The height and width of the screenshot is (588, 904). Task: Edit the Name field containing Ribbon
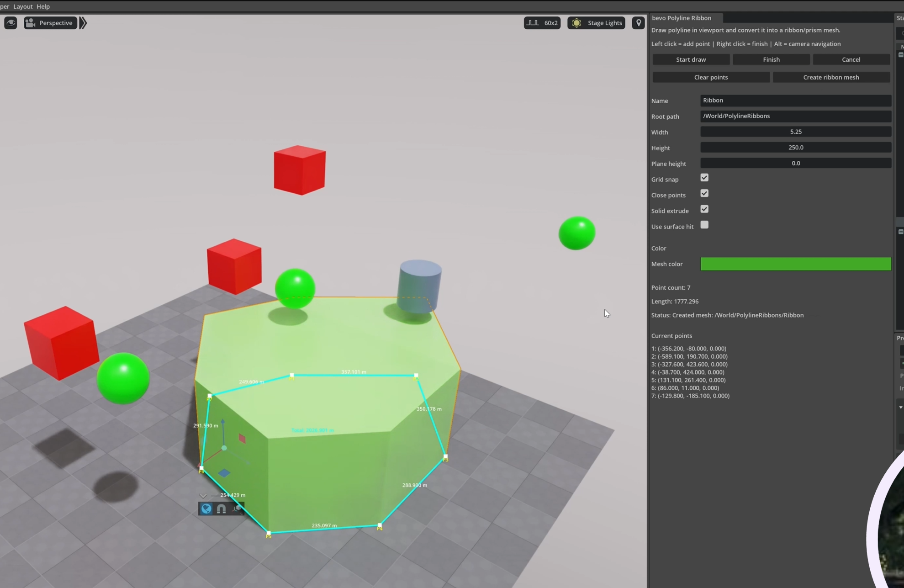[796, 101]
